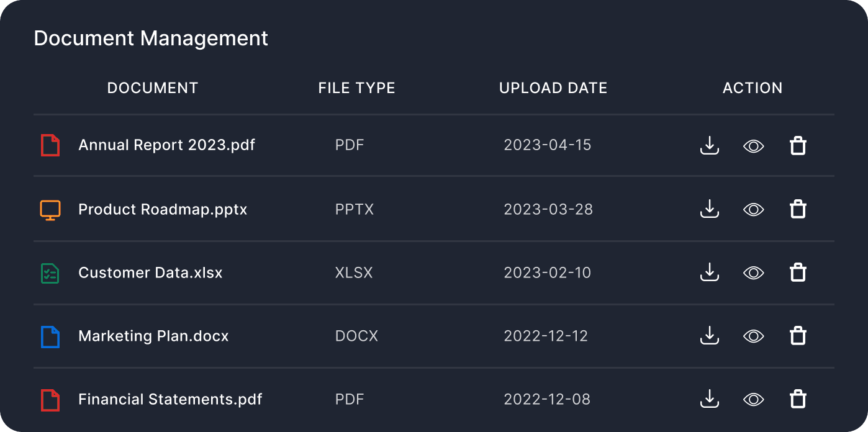Open the Marketing Plan.docx file name
Image resolution: width=868 pixels, height=432 pixels.
pyautogui.click(x=153, y=336)
